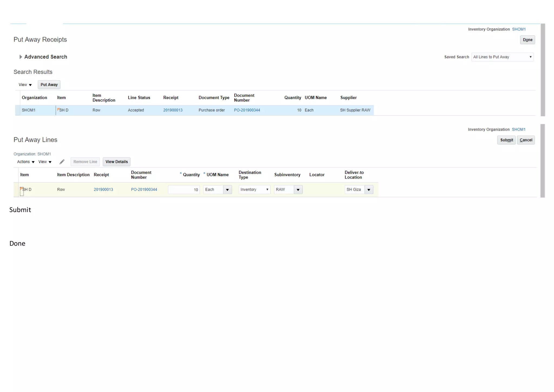Expand the Advanced Search section
This screenshot has height=392, width=554.
(x=21, y=57)
